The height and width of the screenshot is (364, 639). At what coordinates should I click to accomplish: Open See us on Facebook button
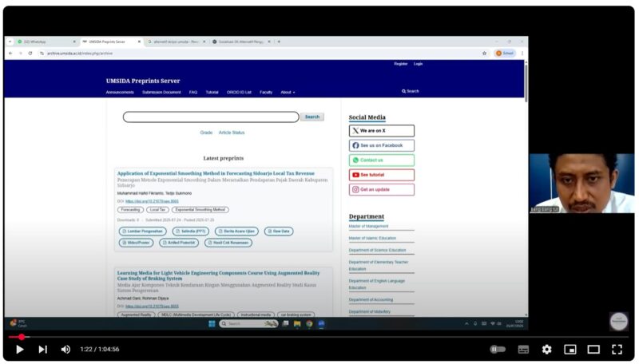(x=382, y=145)
